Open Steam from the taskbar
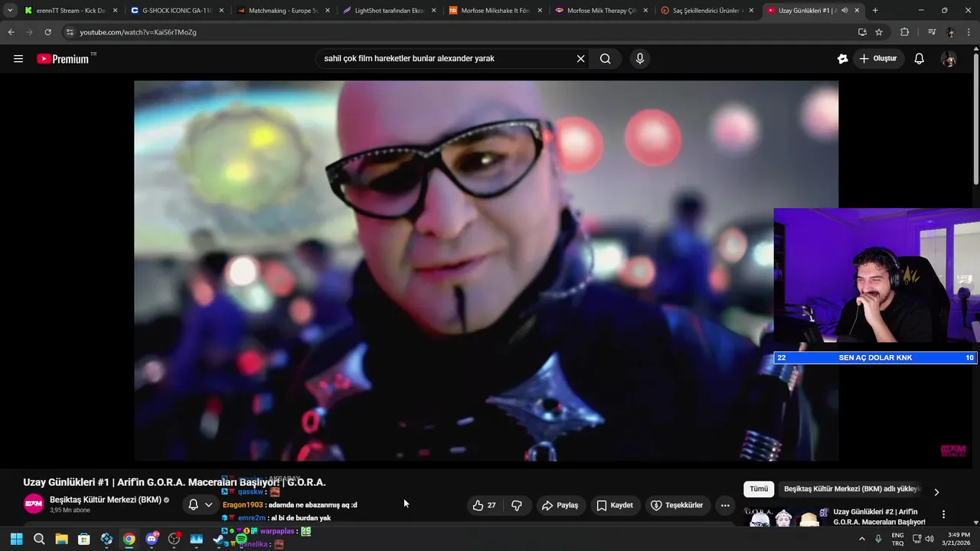Viewport: 980px width, 551px height. 219,539
